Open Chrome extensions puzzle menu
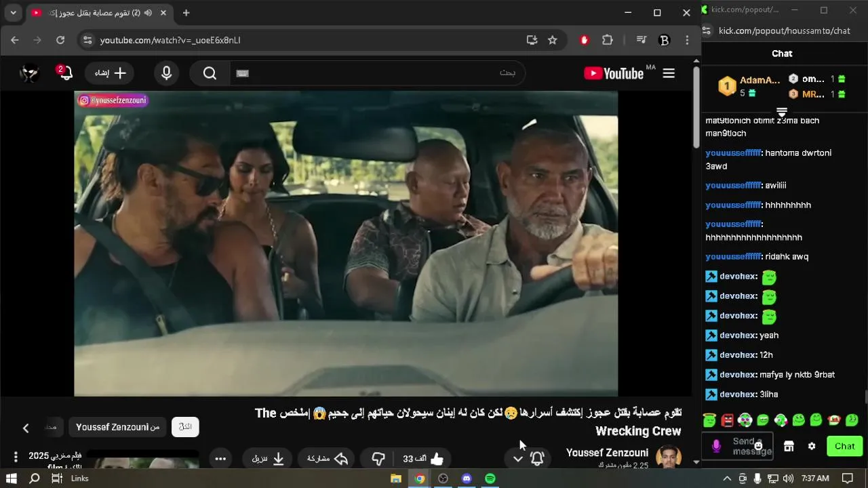This screenshot has width=868, height=488. [x=608, y=40]
